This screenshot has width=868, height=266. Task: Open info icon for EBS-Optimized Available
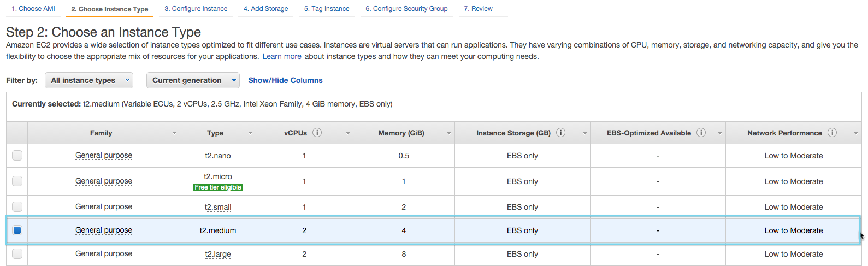[701, 133]
